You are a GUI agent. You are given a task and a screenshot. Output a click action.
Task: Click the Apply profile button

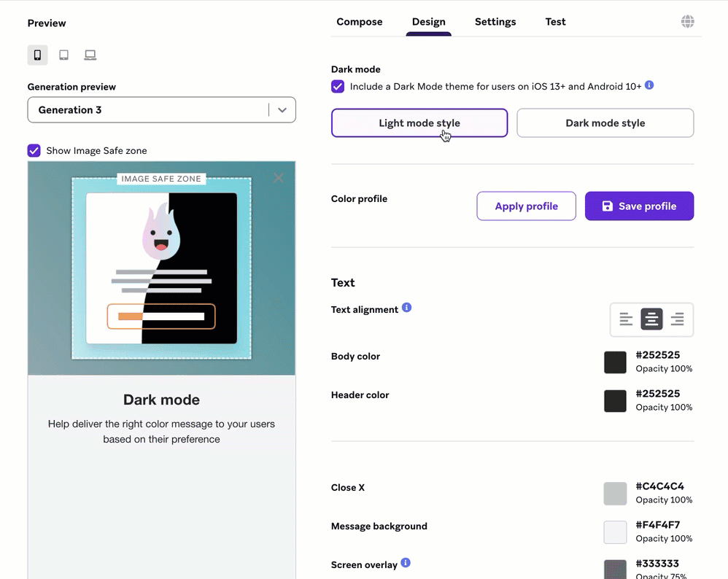[526, 206]
